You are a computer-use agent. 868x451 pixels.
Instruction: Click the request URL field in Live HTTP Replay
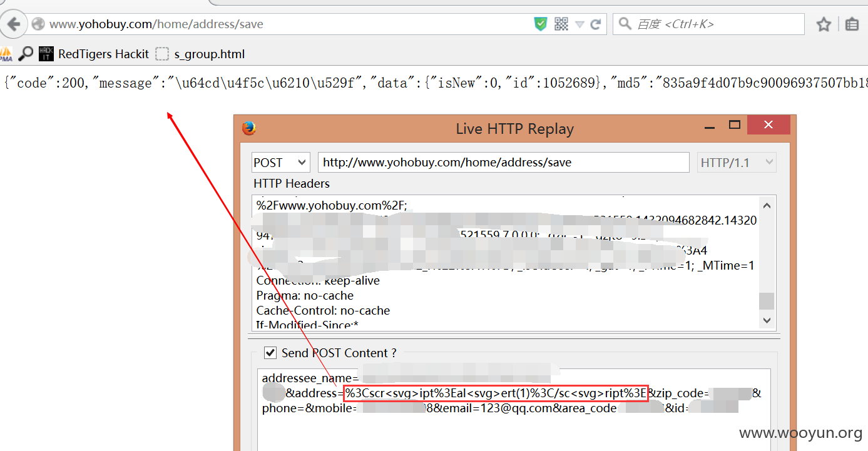tap(504, 163)
